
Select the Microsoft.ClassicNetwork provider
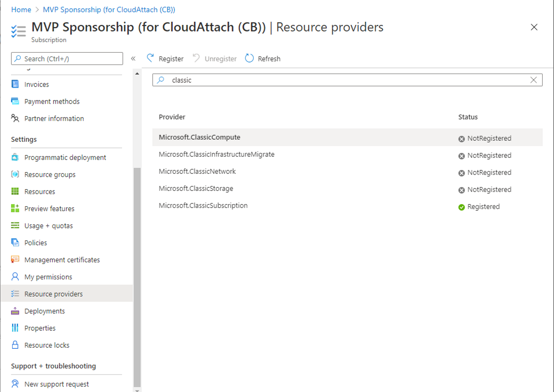click(x=347, y=171)
